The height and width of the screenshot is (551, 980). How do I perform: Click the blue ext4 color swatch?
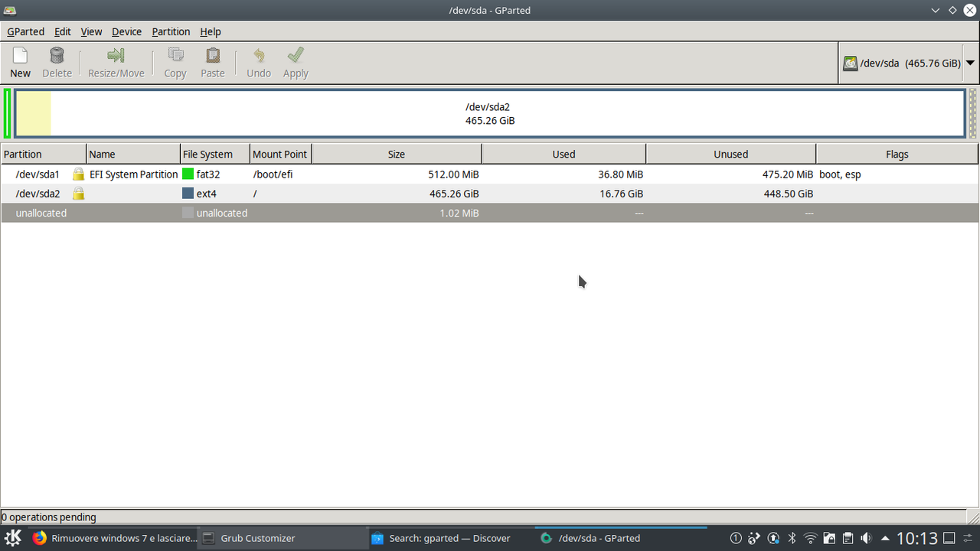coord(188,194)
